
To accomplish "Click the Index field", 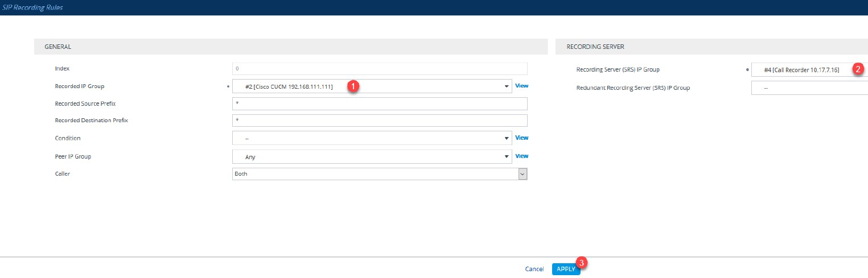I will point(380,69).
